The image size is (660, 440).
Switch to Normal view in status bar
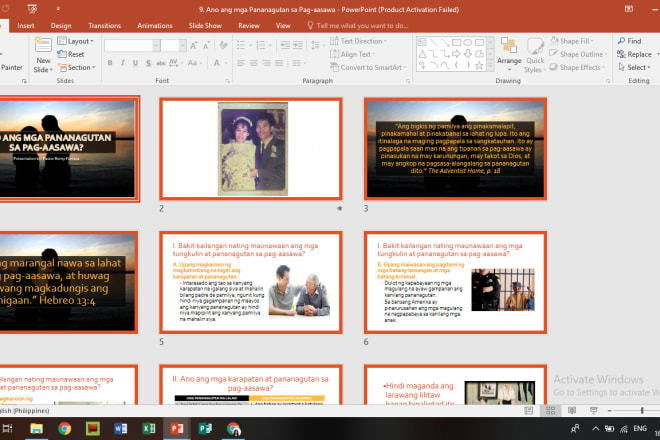point(529,411)
